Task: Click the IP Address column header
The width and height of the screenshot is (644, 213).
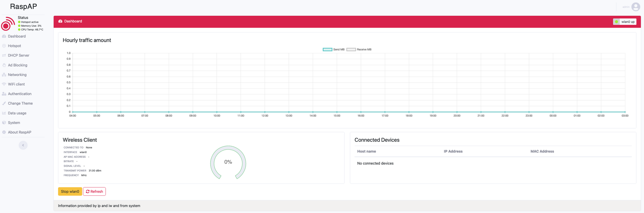Action: (453, 151)
